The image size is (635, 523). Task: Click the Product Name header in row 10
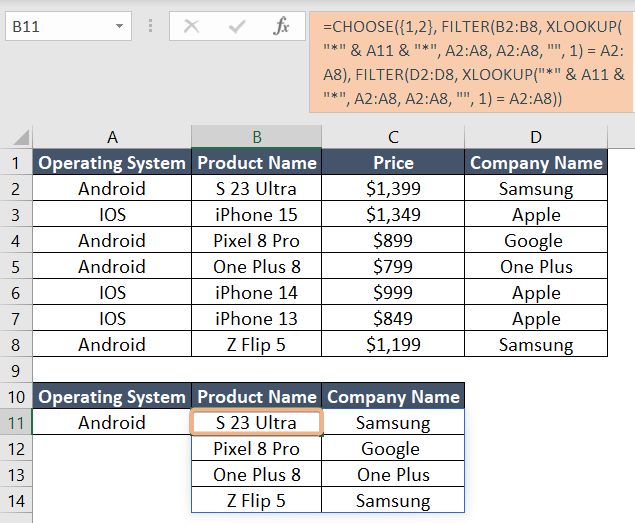pyautogui.click(x=256, y=396)
